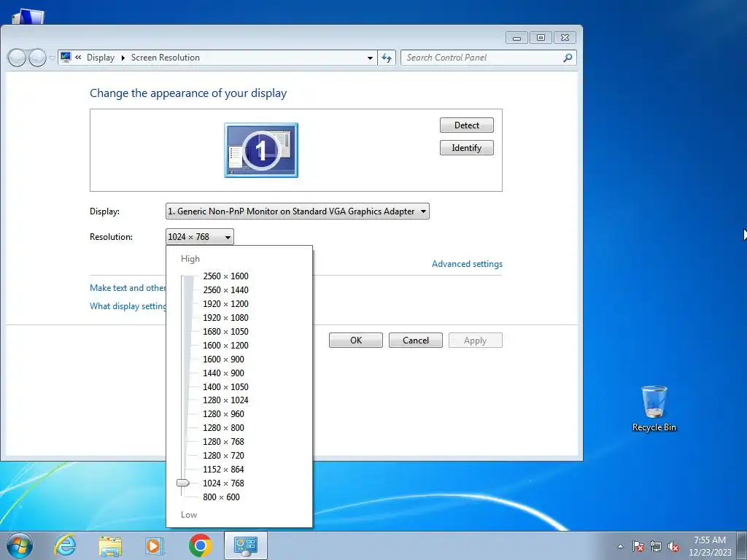Choose 1280 × 720 resolution
Screen dimensions: 747x560
pyautogui.click(x=223, y=455)
